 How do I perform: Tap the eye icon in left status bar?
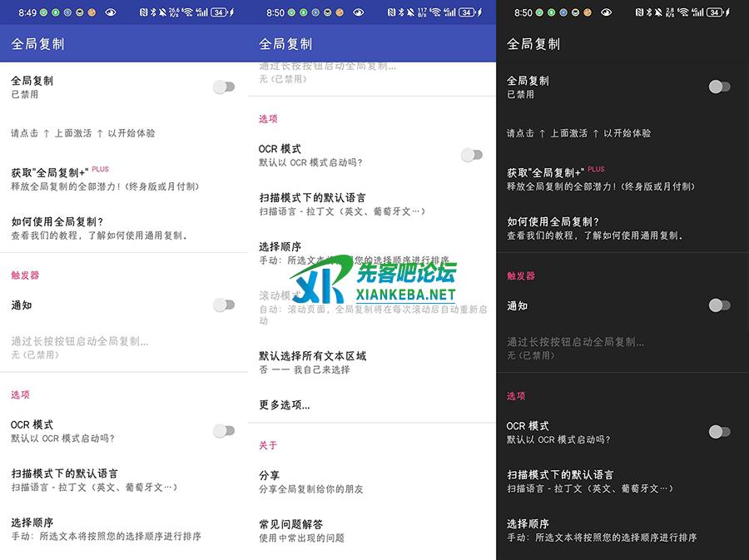click(x=111, y=12)
